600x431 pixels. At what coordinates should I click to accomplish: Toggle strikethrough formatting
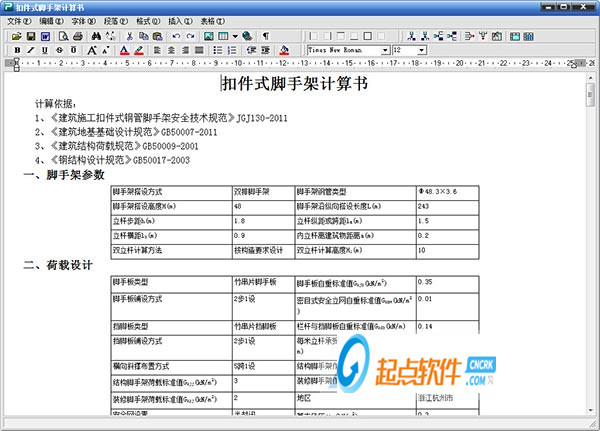[59, 50]
